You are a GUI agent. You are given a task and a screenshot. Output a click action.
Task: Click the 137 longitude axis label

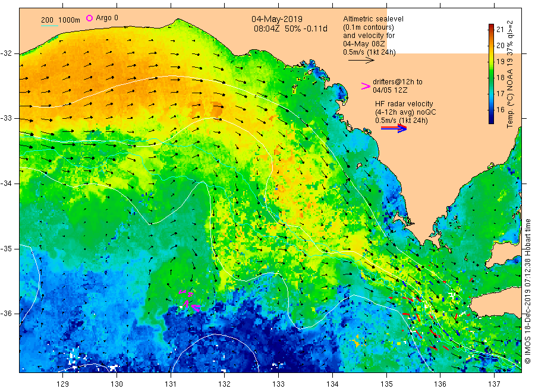pyautogui.click(x=494, y=384)
